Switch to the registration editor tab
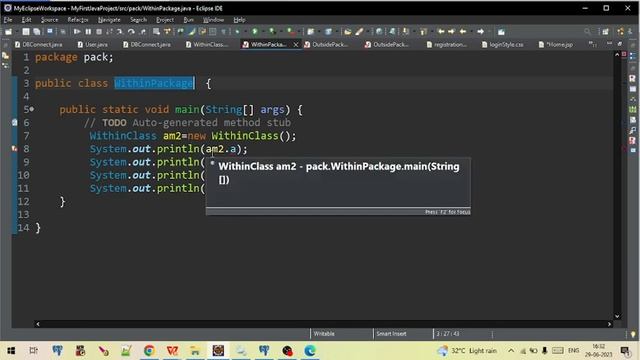The height and width of the screenshot is (360, 640). (x=447, y=44)
